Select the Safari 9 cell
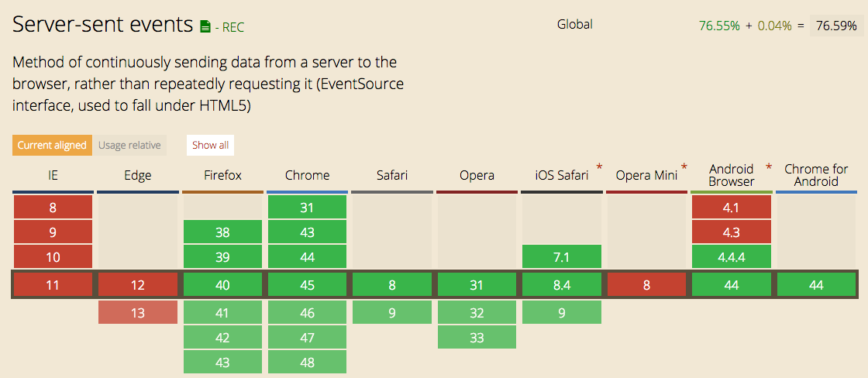This screenshot has height=378, width=868. click(392, 313)
